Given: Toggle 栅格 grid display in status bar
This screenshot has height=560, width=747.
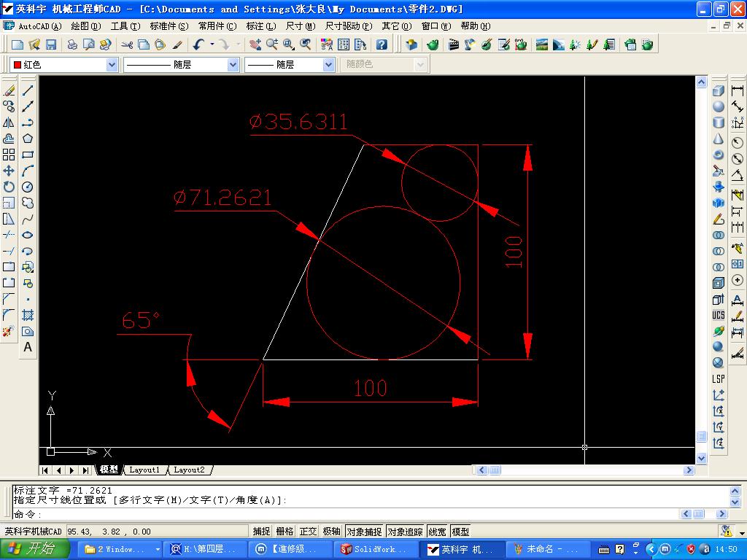Looking at the screenshot, I should click(285, 532).
